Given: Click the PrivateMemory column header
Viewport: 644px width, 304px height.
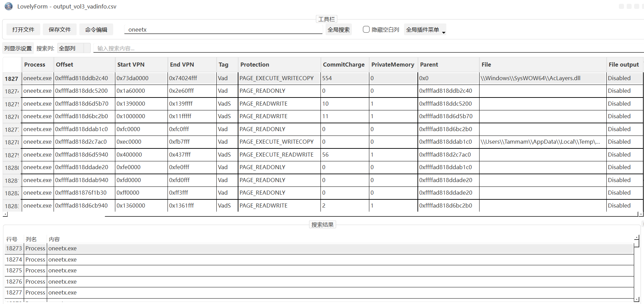Looking at the screenshot, I should click(x=393, y=65).
